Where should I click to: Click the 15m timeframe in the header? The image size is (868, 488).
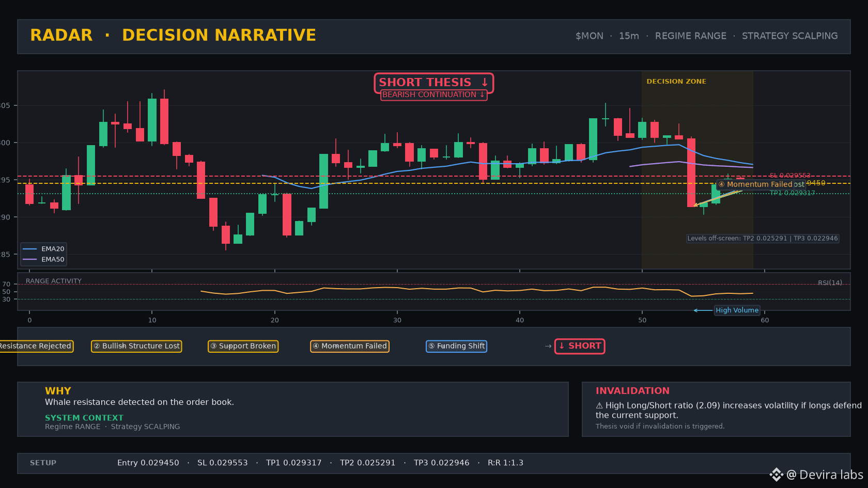tap(629, 36)
